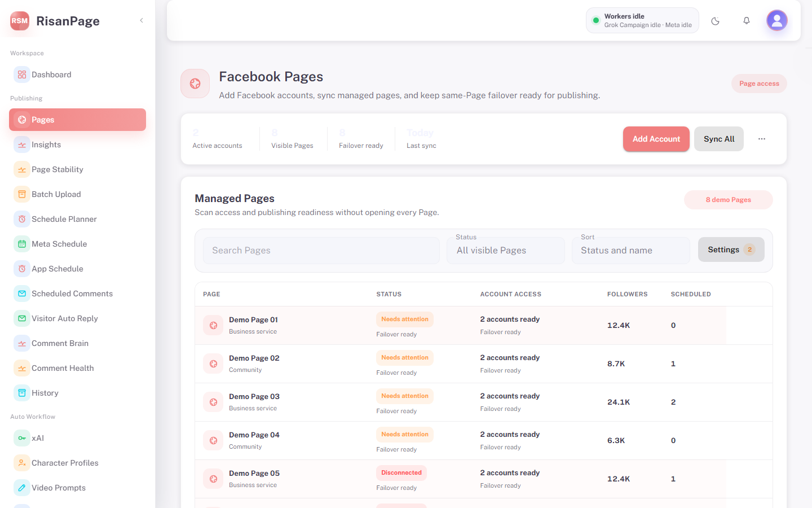Open the three-dot more options menu

[762, 139]
